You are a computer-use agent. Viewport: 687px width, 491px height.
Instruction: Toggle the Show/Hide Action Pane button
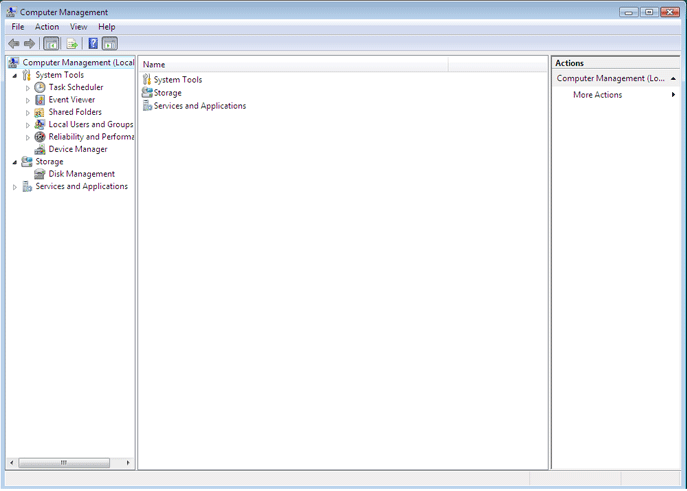click(110, 43)
